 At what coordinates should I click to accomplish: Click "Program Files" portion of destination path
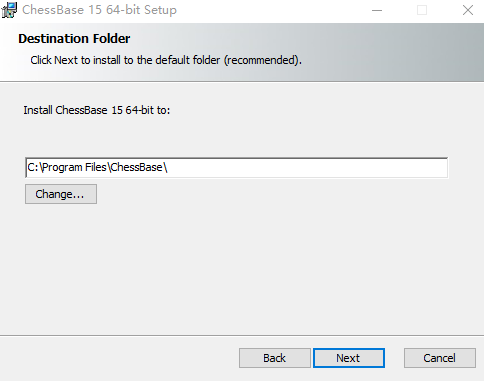74,167
